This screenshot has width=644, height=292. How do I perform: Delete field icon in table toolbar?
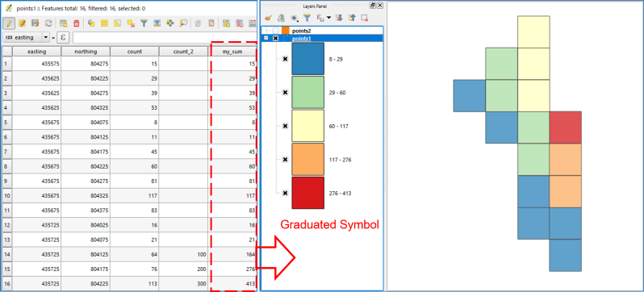coord(239,23)
